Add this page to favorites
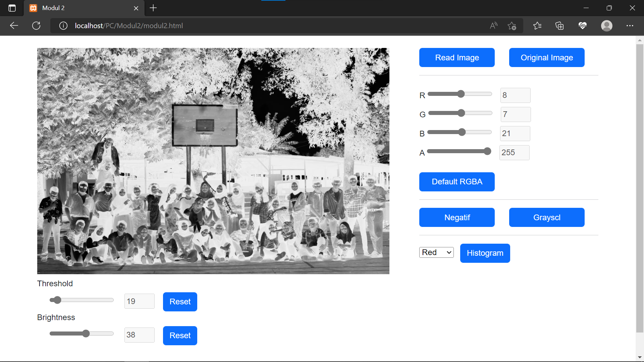Image resolution: width=644 pixels, height=362 pixels. click(512, 25)
